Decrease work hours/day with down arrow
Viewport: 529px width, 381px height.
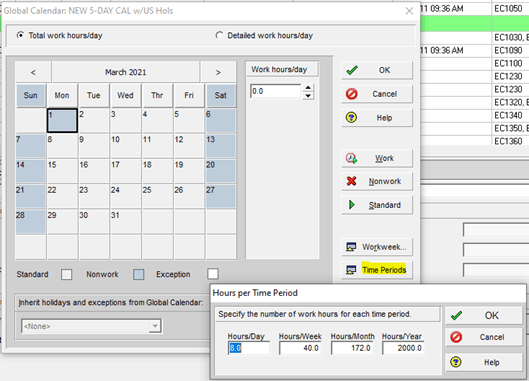click(308, 96)
